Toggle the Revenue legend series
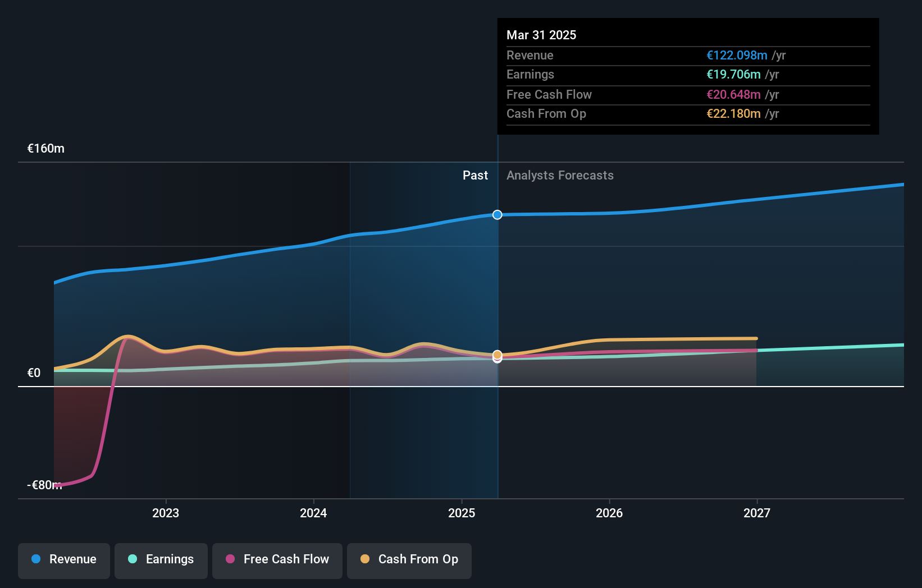922x588 pixels. tap(64, 561)
